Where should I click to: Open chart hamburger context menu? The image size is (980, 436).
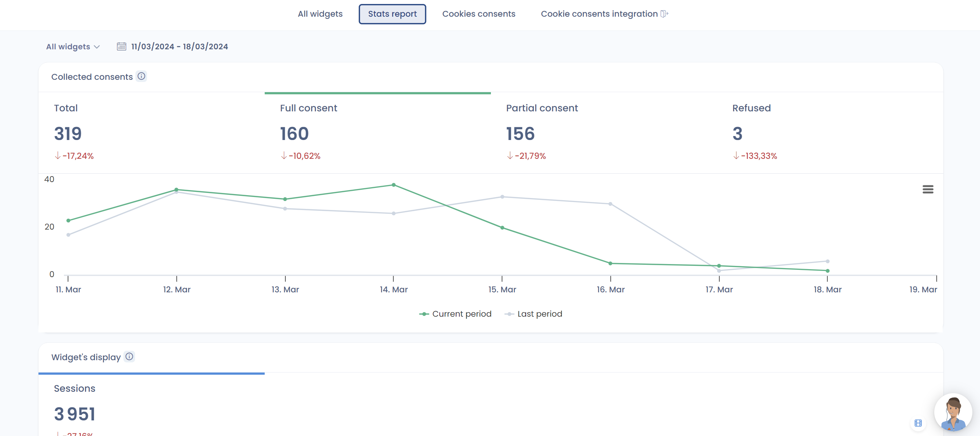[927, 189]
